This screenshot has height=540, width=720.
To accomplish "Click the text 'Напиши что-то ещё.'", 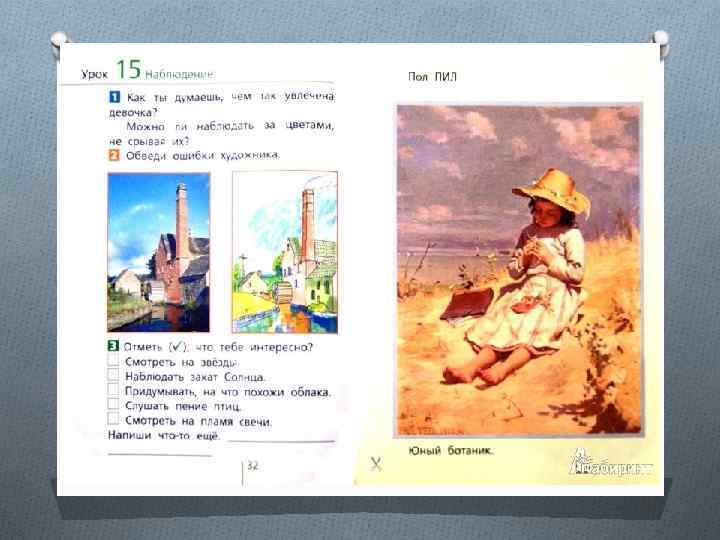I will click(164, 435).
